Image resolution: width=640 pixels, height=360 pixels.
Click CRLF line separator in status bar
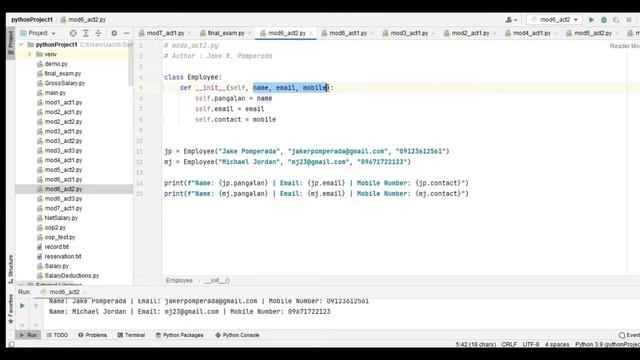[509, 344]
